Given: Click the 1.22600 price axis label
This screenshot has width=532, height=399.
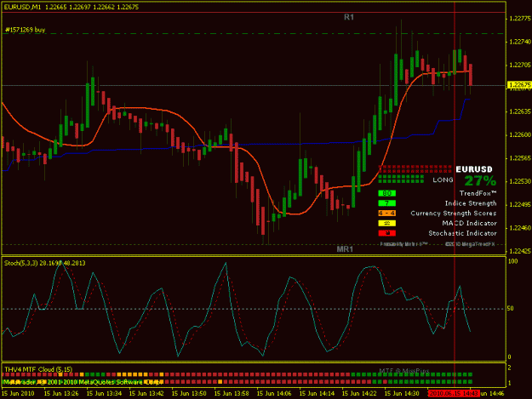Looking at the screenshot, I should (520, 135).
